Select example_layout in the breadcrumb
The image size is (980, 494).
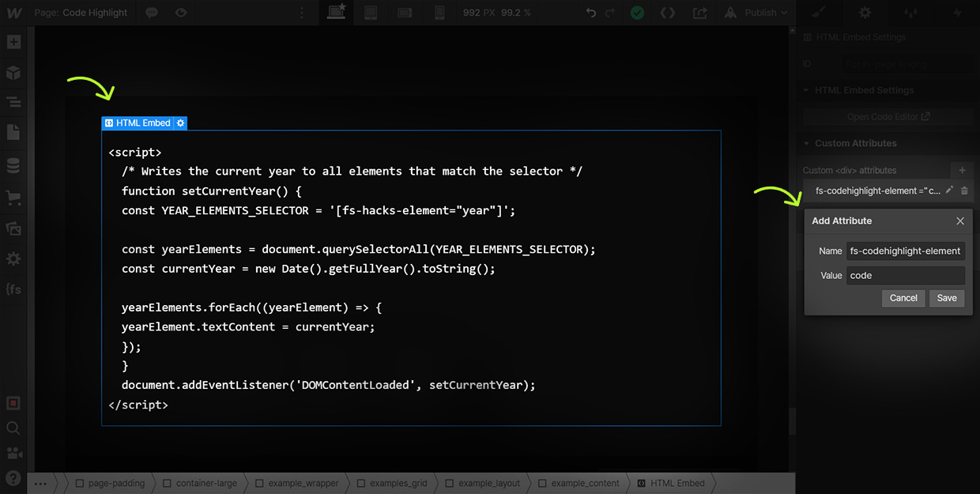pyautogui.click(x=482, y=483)
